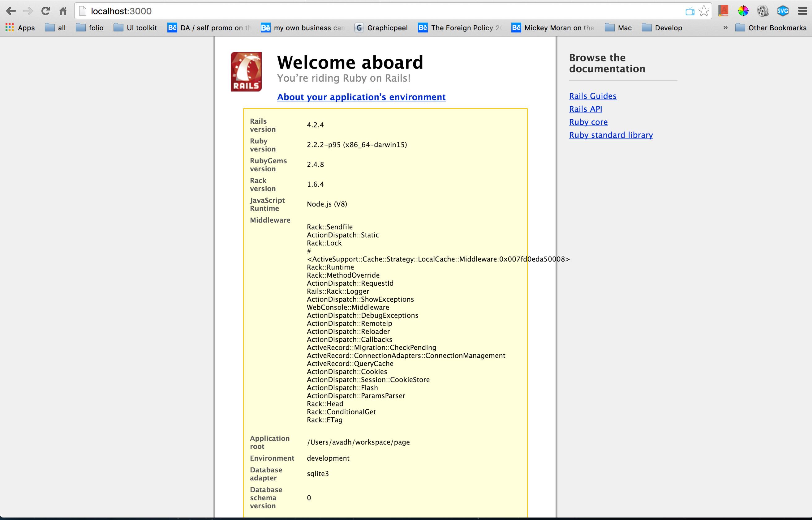812x520 pixels.
Task: Click application root path '/Users/avadh/workspace/page'
Action: point(358,442)
